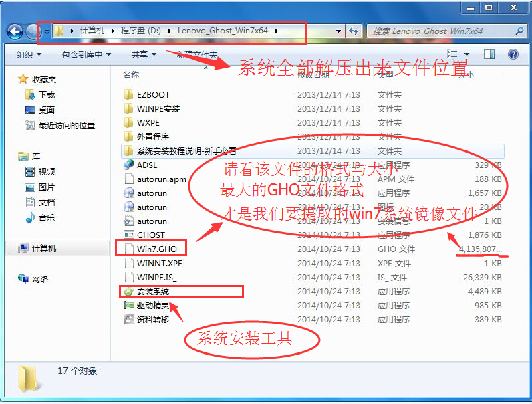Sort files by the 名称 column header
The width and height of the screenshot is (532, 404).
click(132, 75)
